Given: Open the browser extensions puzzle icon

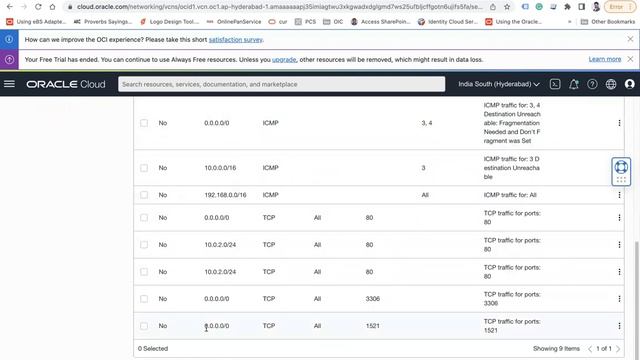Looking at the screenshot, I should (x=567, y=7).
